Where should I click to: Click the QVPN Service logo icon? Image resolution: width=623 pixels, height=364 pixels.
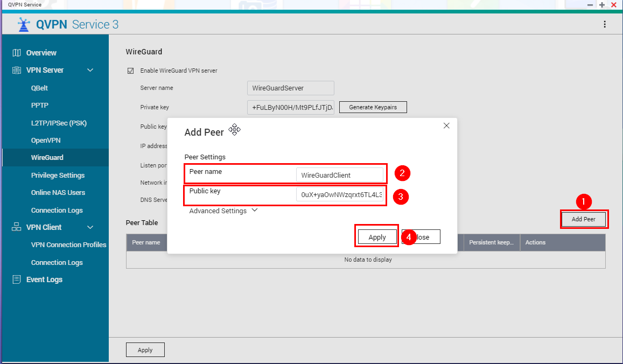point(24,25)
